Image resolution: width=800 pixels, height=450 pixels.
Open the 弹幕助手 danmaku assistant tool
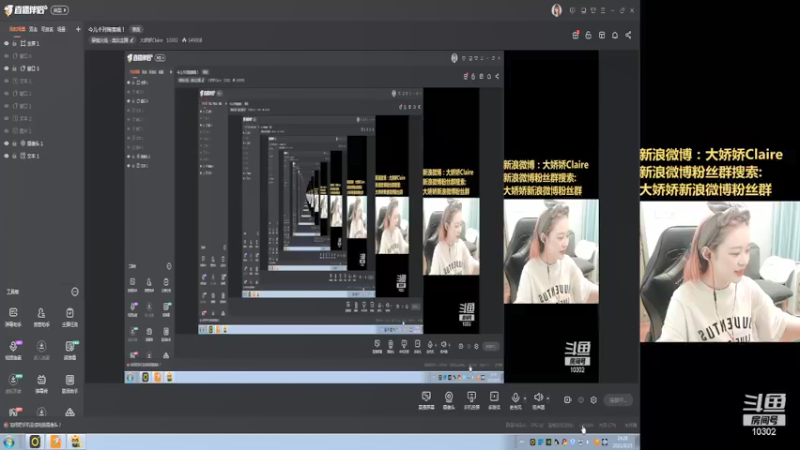tap(13, 316)
